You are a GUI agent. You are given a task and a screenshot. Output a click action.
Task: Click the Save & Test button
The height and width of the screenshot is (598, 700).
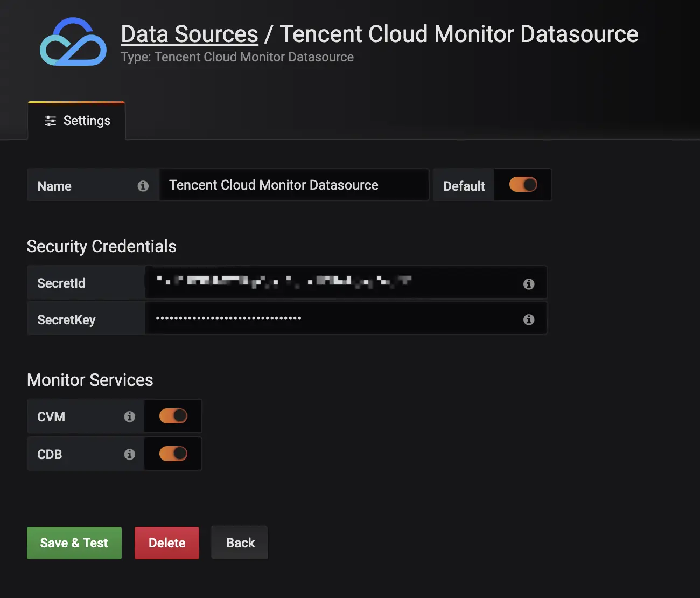tap(74, 543)
